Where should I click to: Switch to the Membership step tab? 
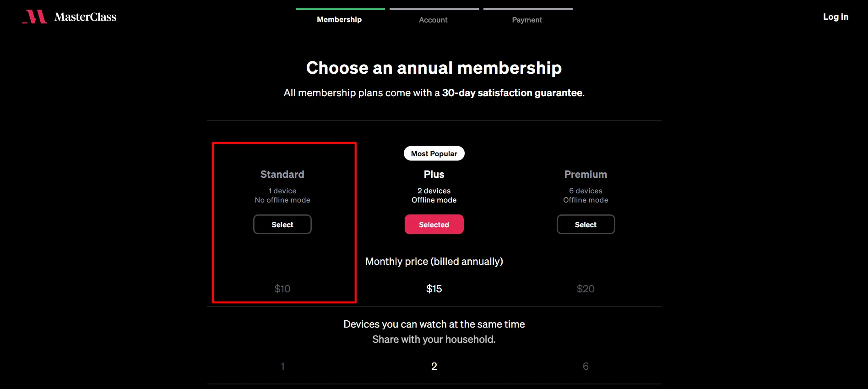pos(339,20)
